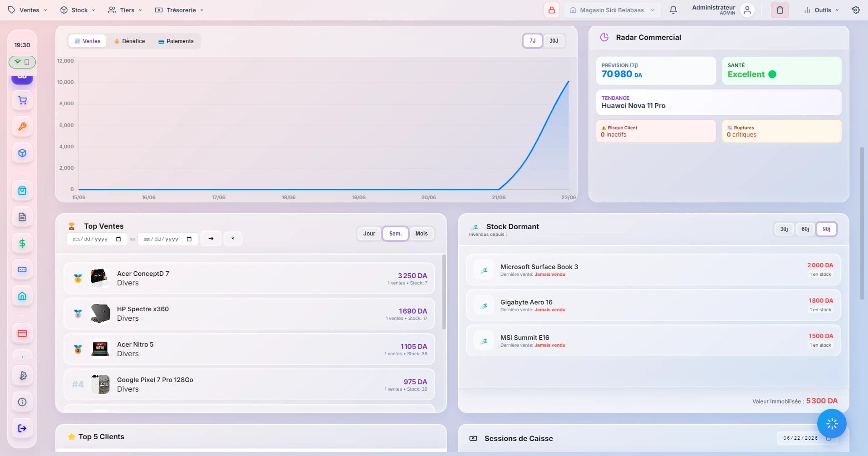Open the Ruptures critiques card
Image resolution: width=868 pixels, height=456 pixels.
click(x=782, y=131)
